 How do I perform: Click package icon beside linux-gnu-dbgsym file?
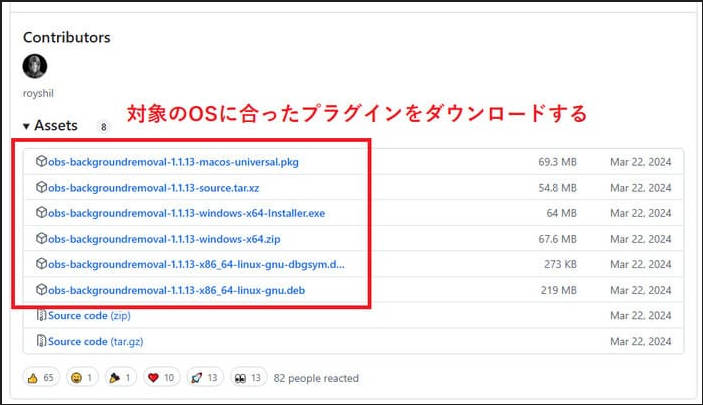41,264
